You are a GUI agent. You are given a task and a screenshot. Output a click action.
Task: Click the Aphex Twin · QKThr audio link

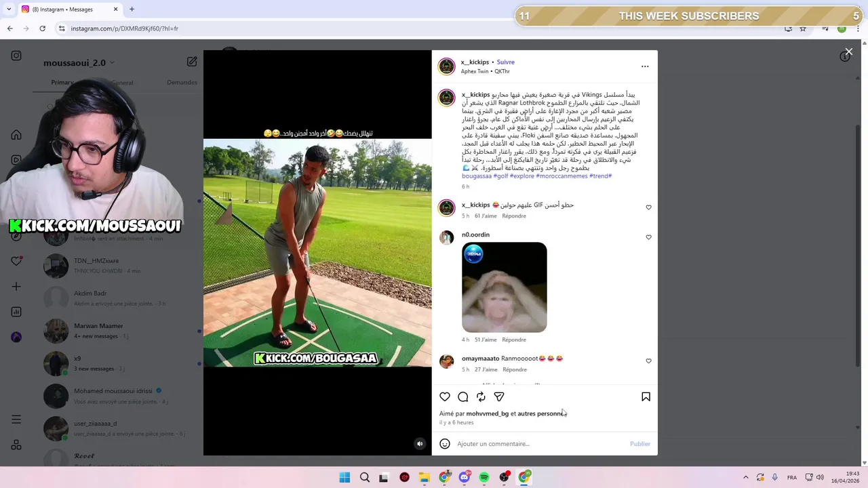coord(485,71)
